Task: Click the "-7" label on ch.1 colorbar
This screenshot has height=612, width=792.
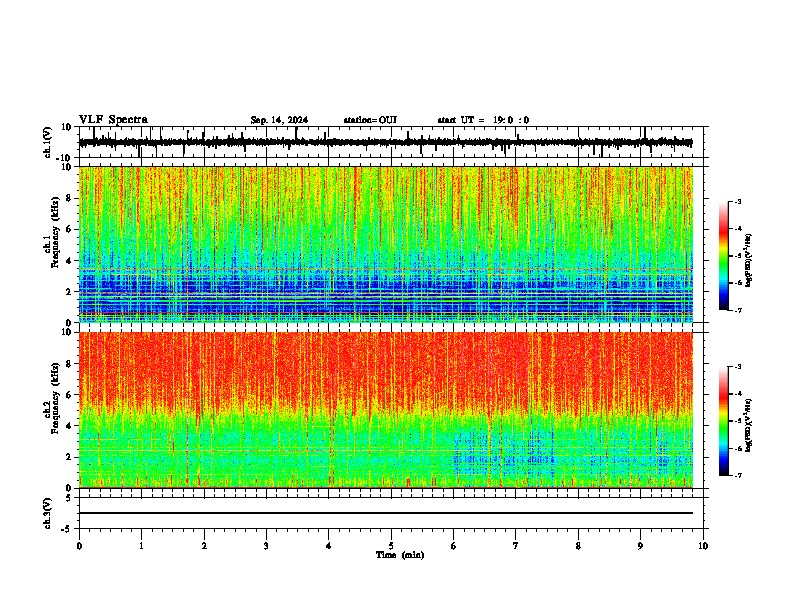Action: point(737,310)
